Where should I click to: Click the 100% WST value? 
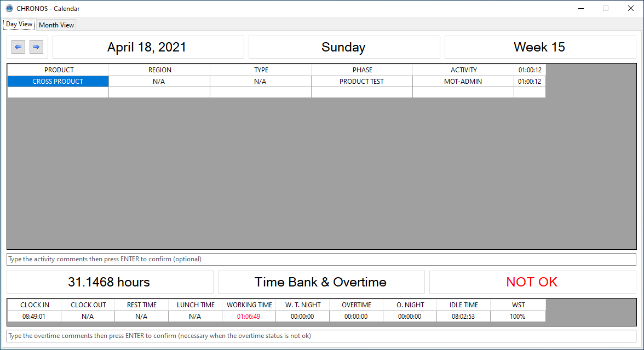pos(518,317)
